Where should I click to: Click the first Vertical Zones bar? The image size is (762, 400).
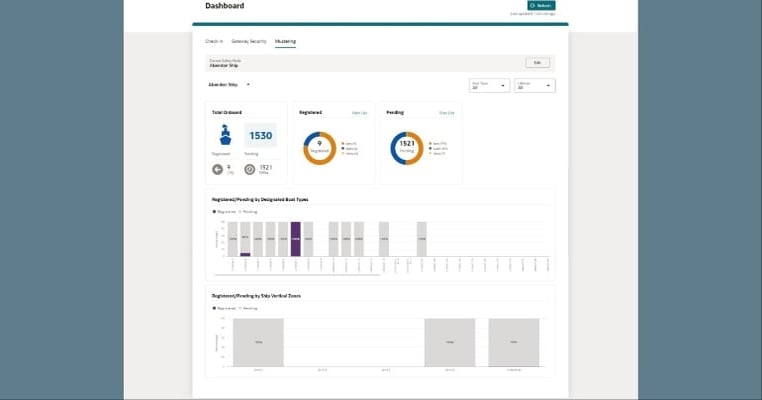[258, 342]
